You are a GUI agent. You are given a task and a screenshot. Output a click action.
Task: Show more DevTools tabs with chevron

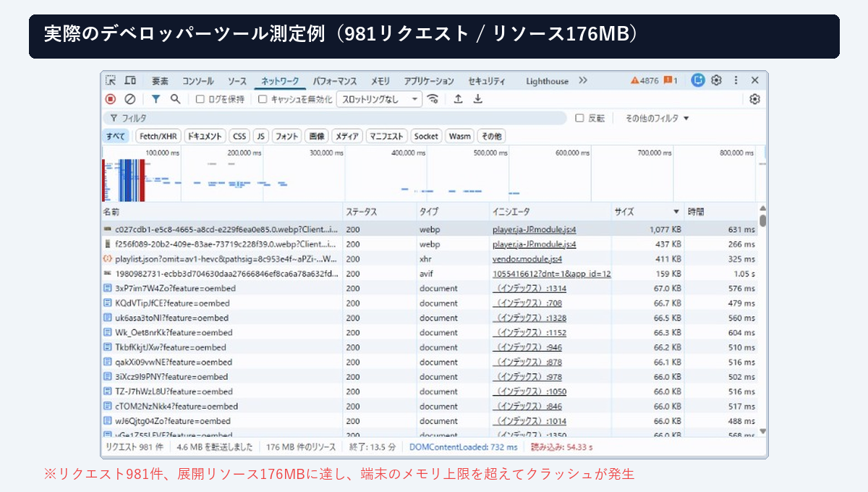[x=583, y=80]
